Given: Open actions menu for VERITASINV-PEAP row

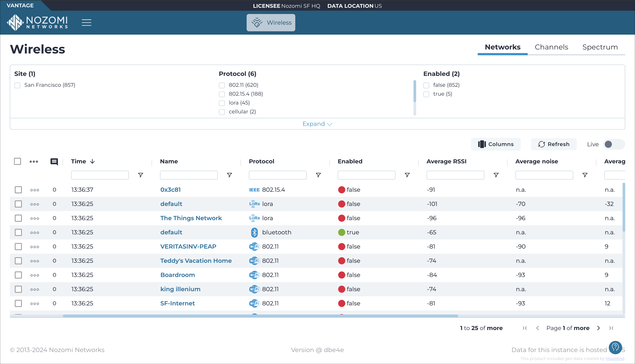Looking at the screenshot, I should [x=34, y=247].
